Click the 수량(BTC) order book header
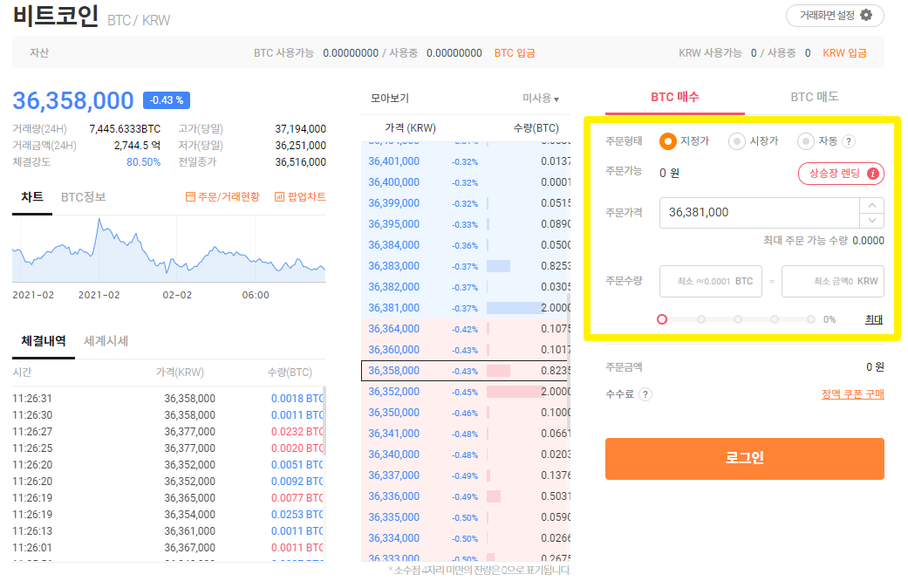 pos(536,128)
